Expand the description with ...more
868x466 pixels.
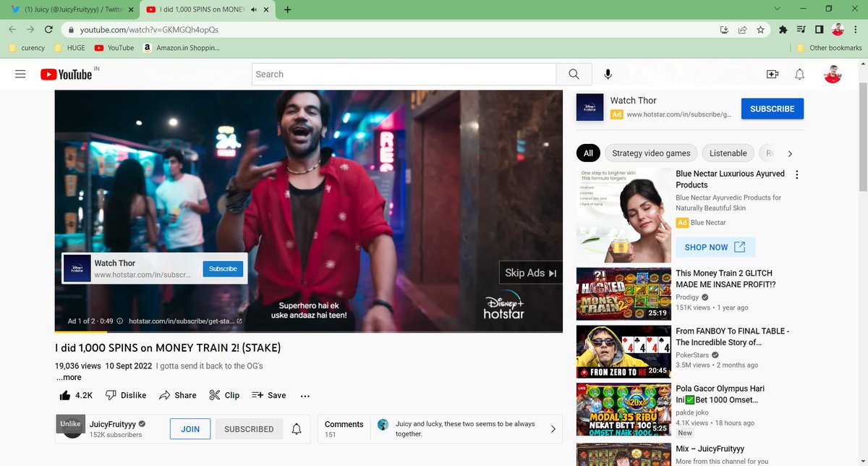point(69,377)
